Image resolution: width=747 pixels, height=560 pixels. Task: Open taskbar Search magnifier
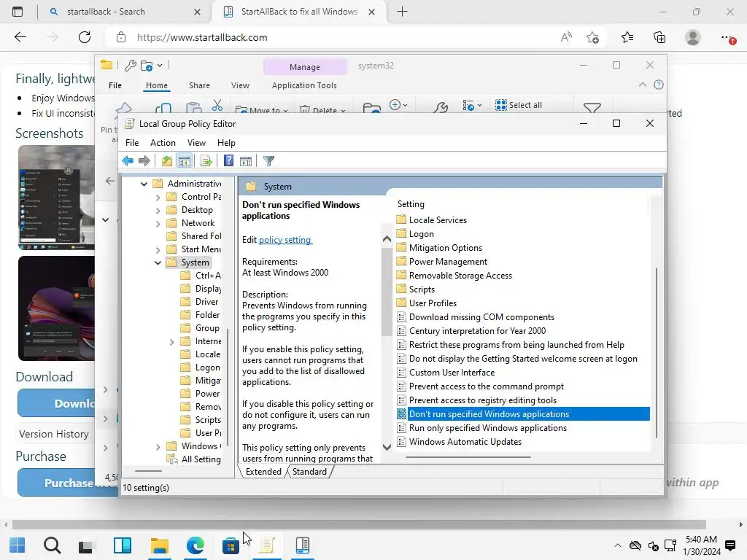pyautogui.click(x=52, y=545)
